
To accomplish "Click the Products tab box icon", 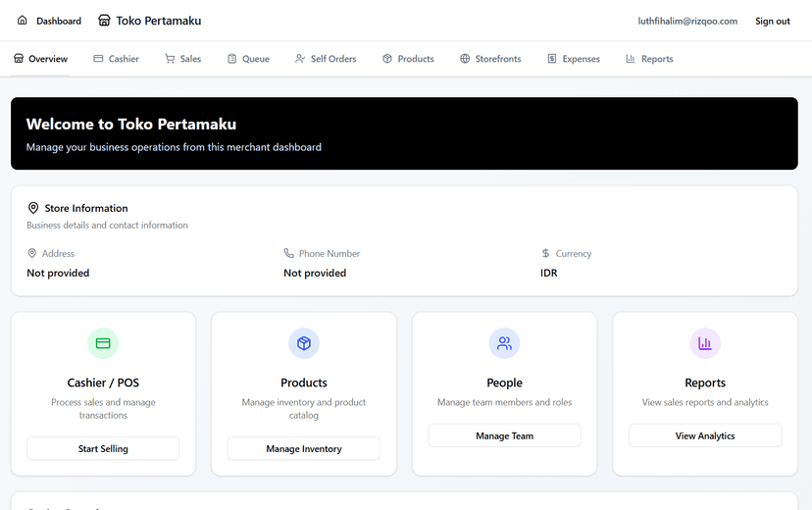I will pos(387,59).
